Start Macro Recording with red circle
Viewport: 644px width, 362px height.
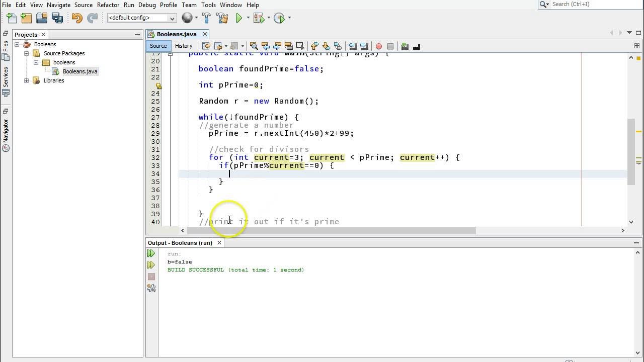[x=378, y=46]
